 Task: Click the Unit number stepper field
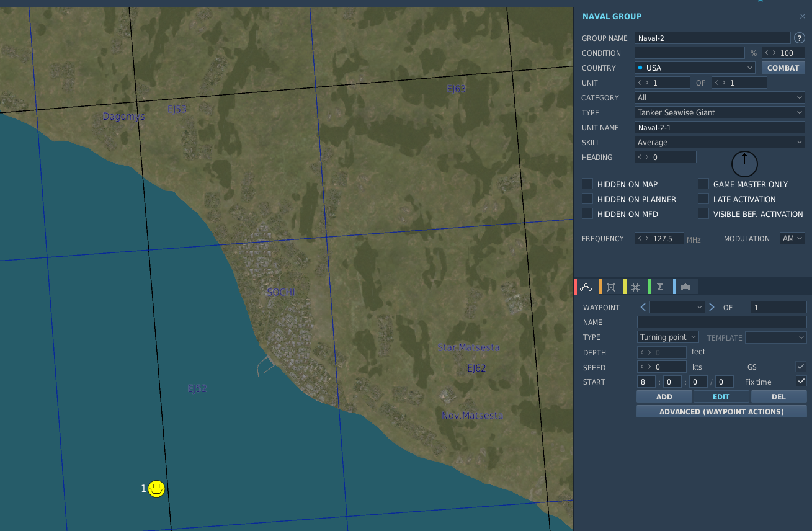coord(663,83)
